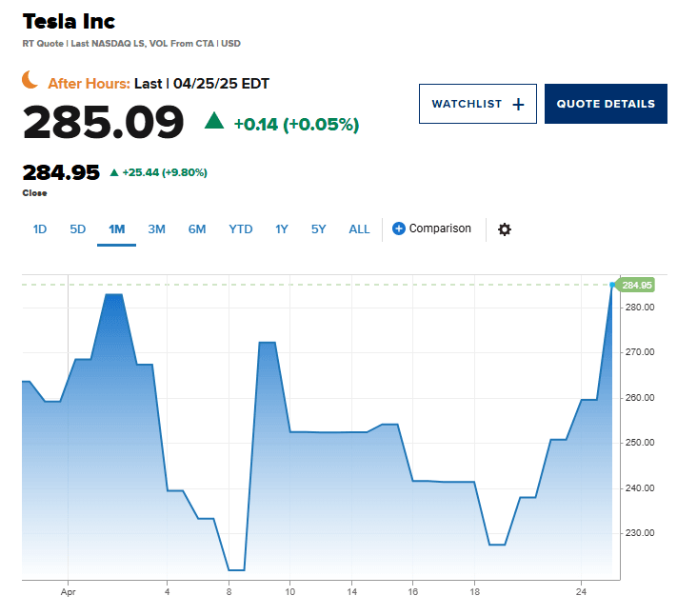The height and width of the screenshot is (616, 677).
Task: View year-to-date YTD chart
Action: pyautogui.click(x=241, y=229)
